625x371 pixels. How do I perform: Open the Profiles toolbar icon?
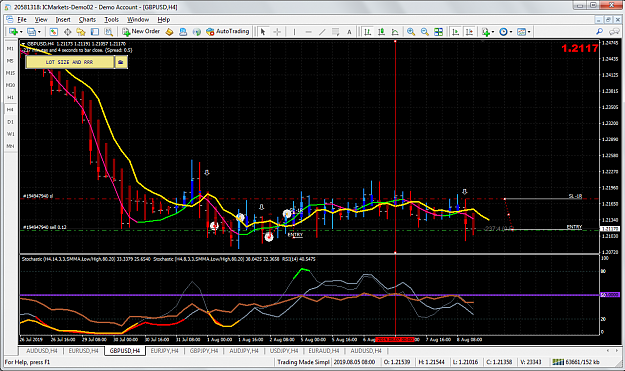point(31,31)
